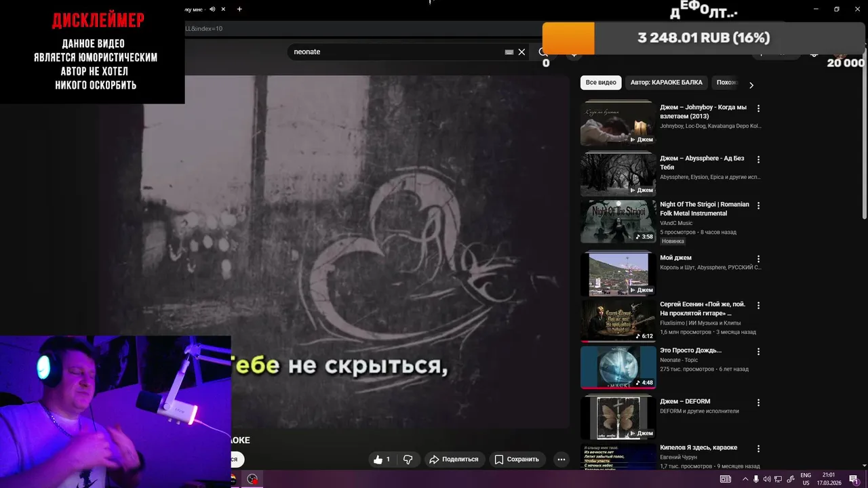The width and height of the screenshot is (868, 488).
Task: Open title Джем – Johnyboy - Когда мы взлетаем
Action: 703,112
